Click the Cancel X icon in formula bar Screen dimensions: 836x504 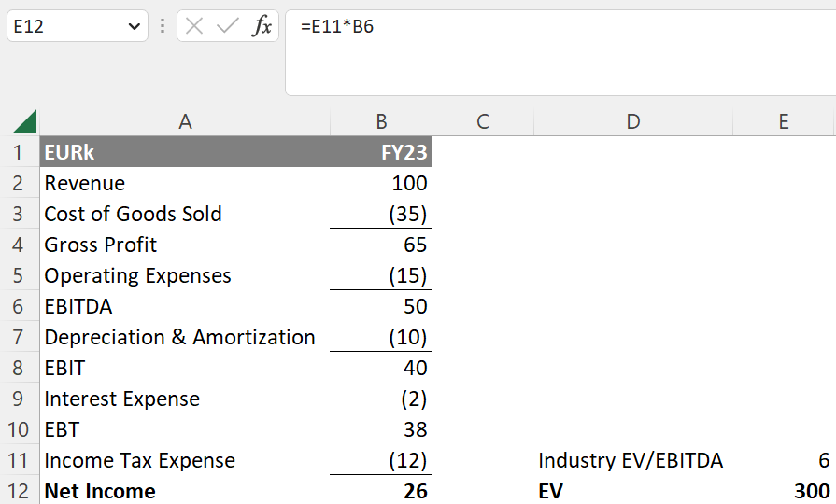[194, 27]
